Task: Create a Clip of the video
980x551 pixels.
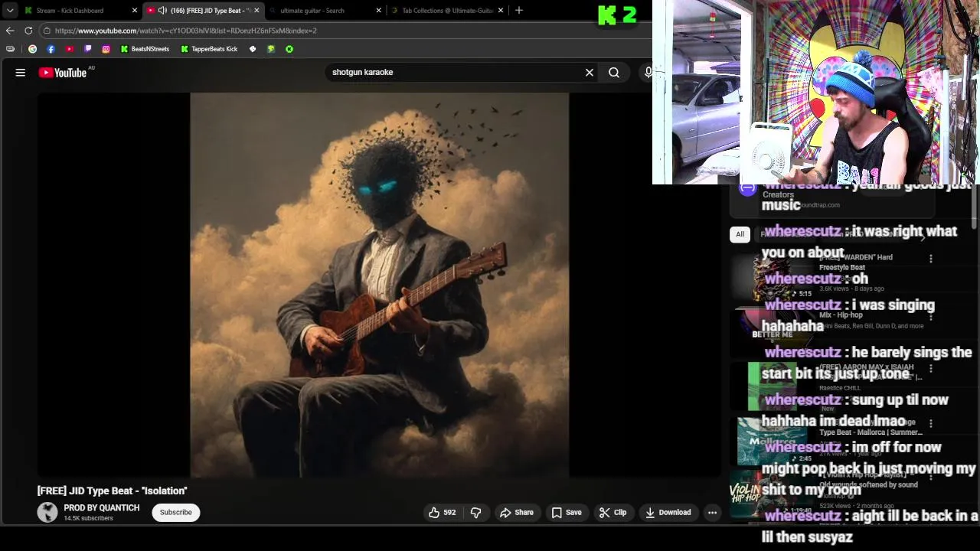Action: [613, 513]
